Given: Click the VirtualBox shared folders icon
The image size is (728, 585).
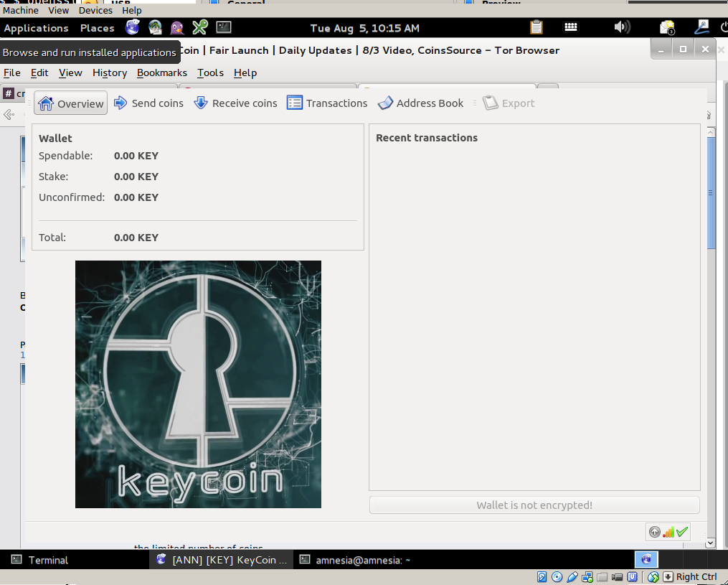Looking at the screenshot, I should tap(602, 577).
